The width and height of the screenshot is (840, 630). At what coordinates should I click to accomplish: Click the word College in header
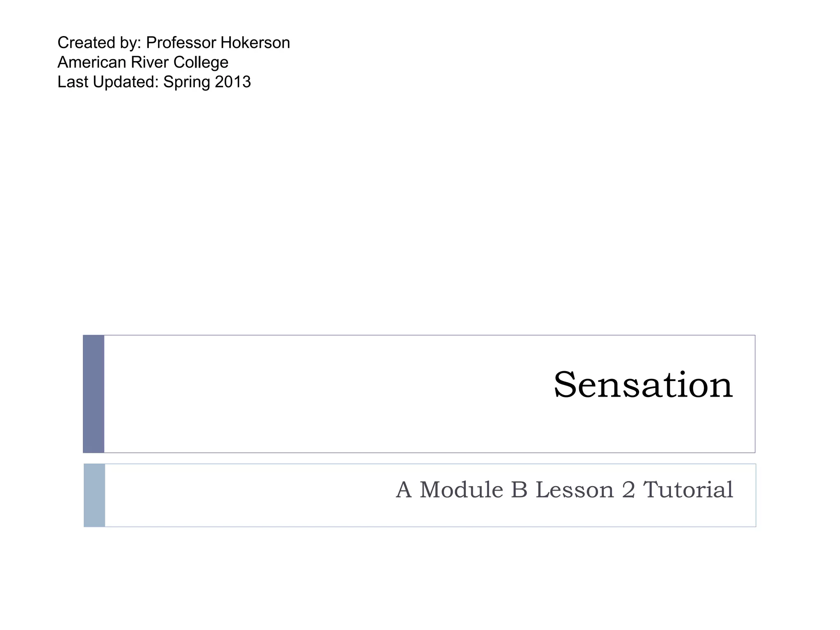point(201,62)
